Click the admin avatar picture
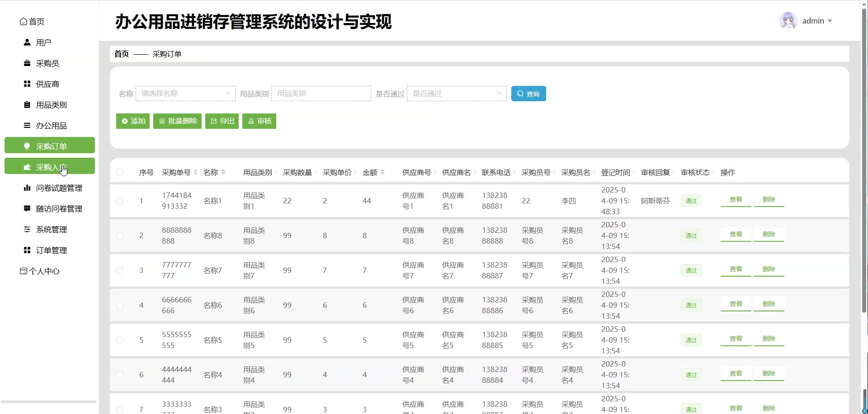This screenshot has width=868, height=414. pyautogui.click(x=788, y=21)
